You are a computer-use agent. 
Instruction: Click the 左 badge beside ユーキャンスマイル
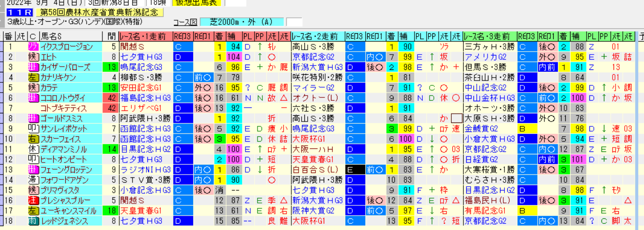pos(33,211)
